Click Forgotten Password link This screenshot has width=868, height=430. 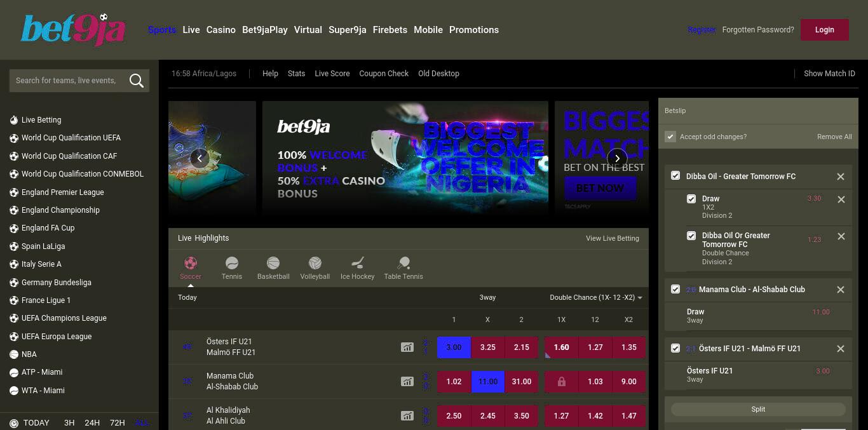[x=758, y=30]
